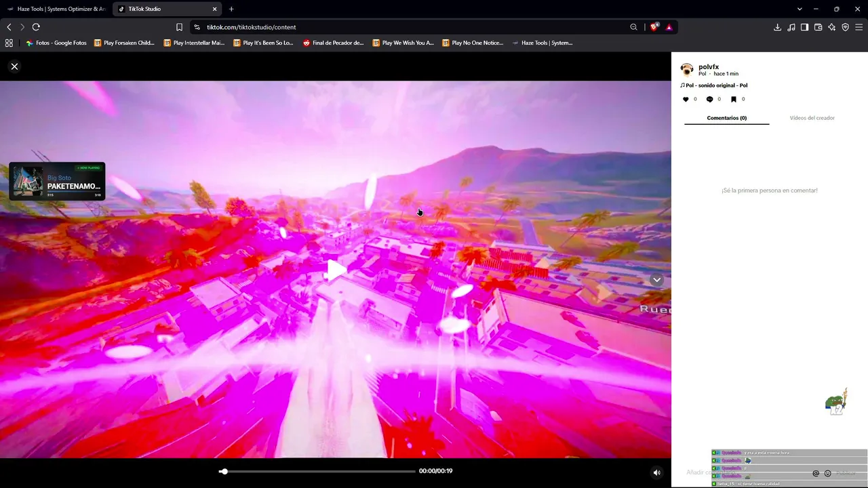Switch to the Haze Tools browser tab
This screenshot has width=868, height=488.
point(56,9)
